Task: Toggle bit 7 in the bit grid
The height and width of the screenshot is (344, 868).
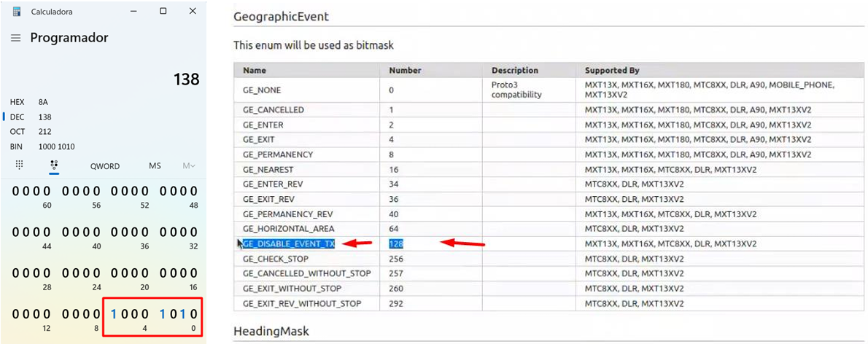Action: coord(113,314)
